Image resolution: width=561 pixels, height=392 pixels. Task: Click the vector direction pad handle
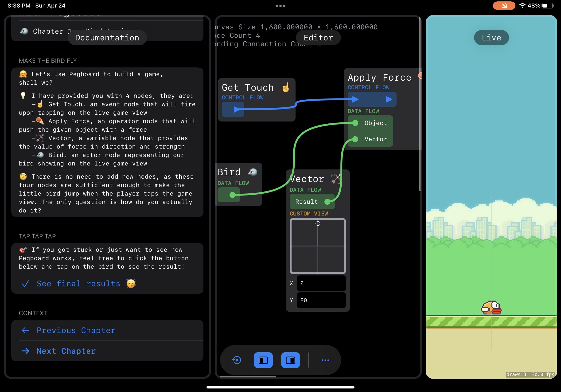tap(318, 223)
